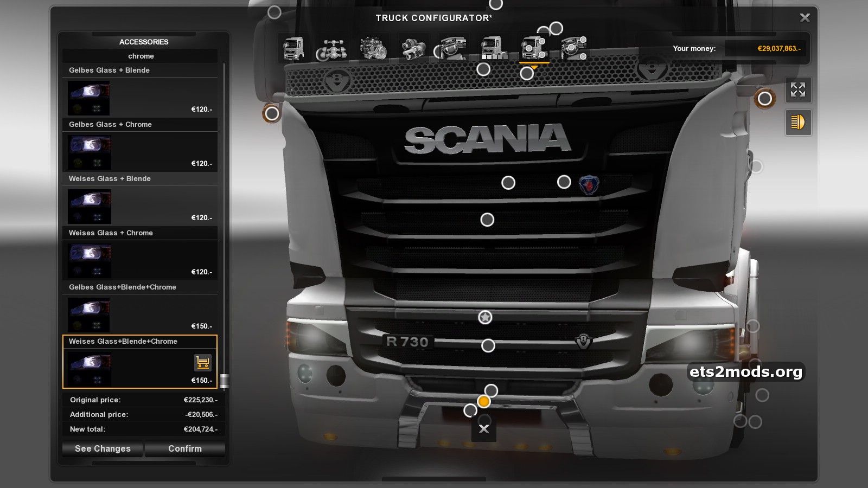Screen dimensions: 868x488
Task: Click the Additional price value -€20,506.-
Action: coord(201,414)
